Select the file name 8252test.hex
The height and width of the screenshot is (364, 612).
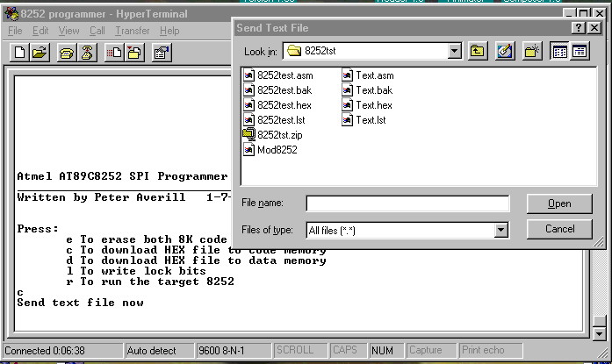point(284,105)
